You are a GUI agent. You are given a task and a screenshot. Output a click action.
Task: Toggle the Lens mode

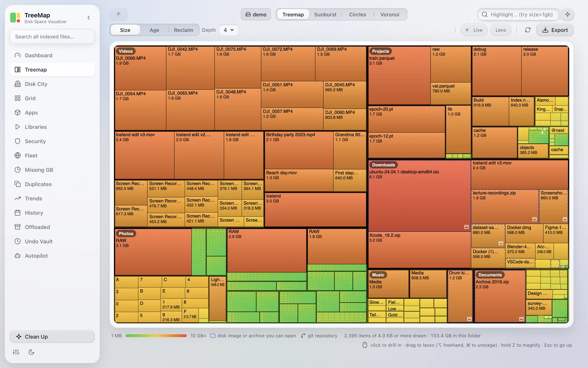[x=501, y=30]
